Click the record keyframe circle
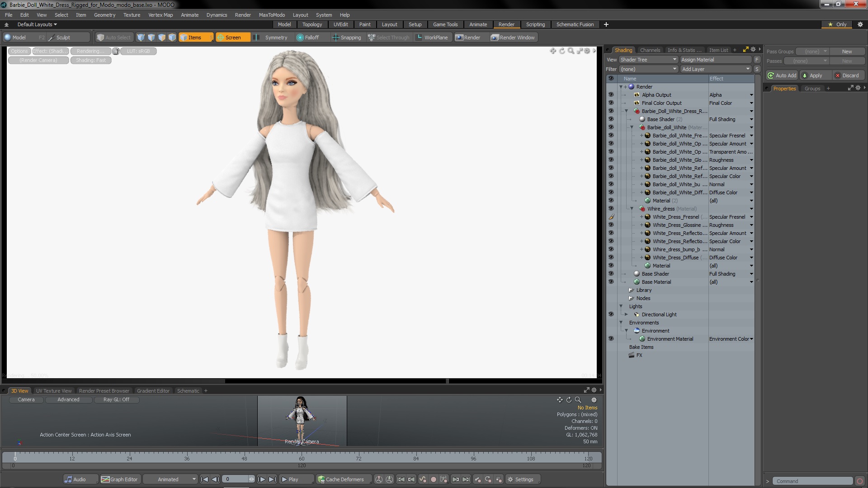Image resolution: width=868 pixels, height=488 pixels. click(433, 479)
